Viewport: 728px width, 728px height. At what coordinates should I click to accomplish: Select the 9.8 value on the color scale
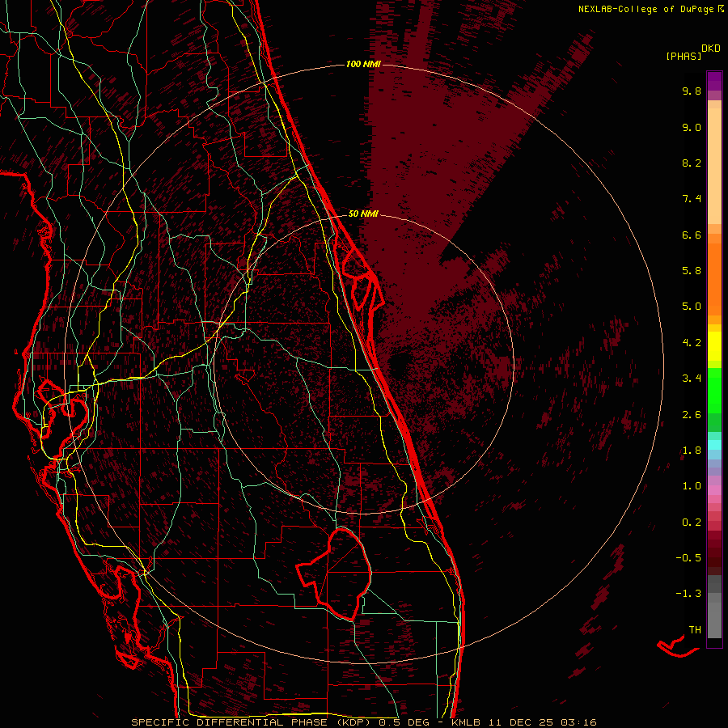(692, 91)
